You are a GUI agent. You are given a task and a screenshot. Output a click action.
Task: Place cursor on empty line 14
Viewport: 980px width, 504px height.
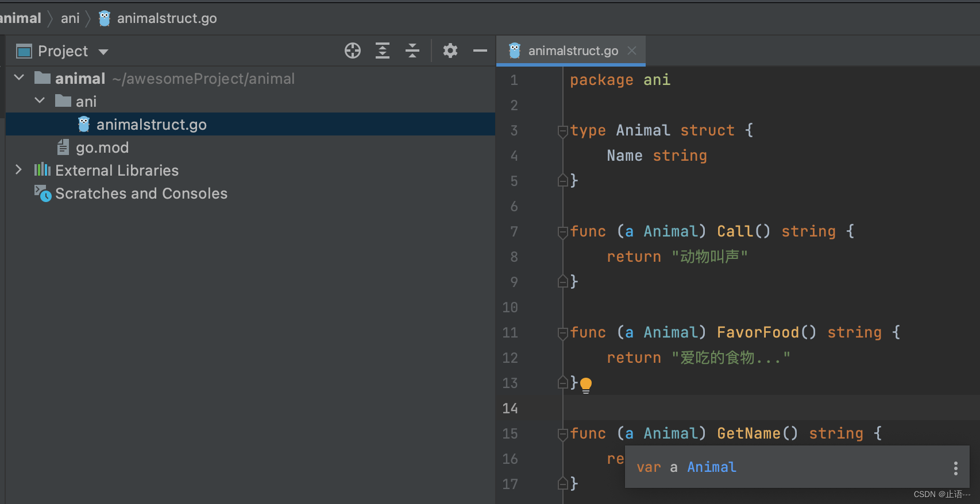771,408
